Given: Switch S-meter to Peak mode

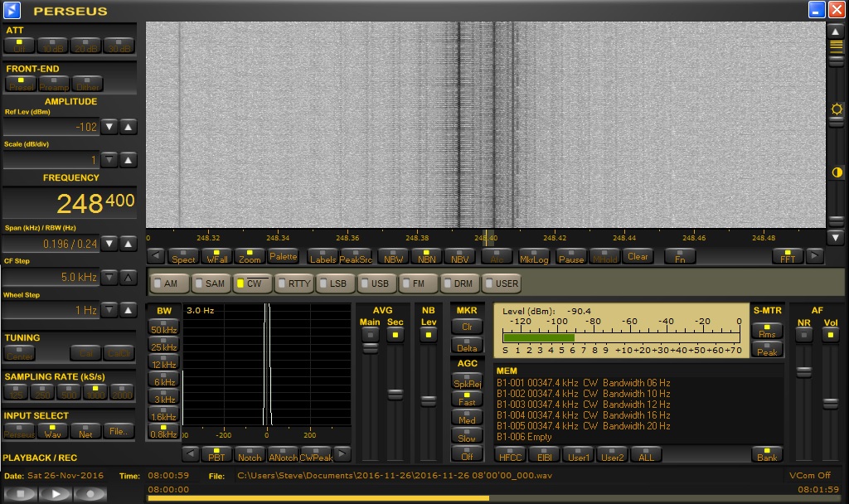Looking at the screenshot, I should (x=767, y=349).
